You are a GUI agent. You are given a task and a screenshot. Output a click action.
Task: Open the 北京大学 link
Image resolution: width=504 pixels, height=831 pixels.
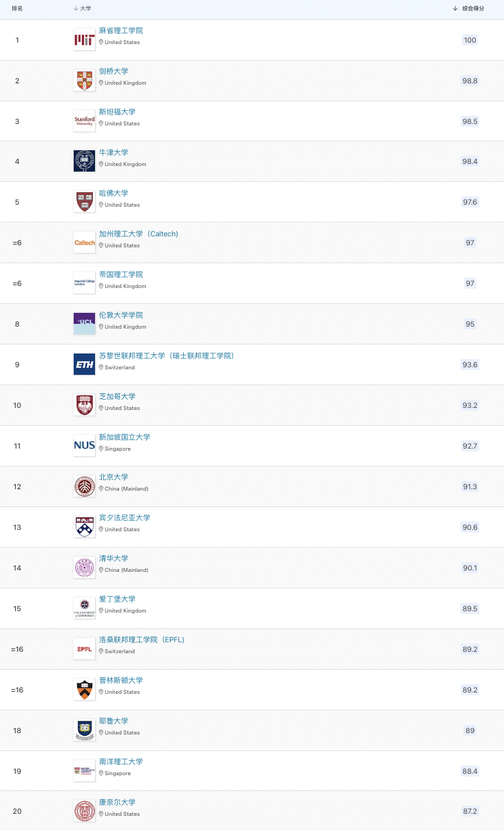pos(114,477)
